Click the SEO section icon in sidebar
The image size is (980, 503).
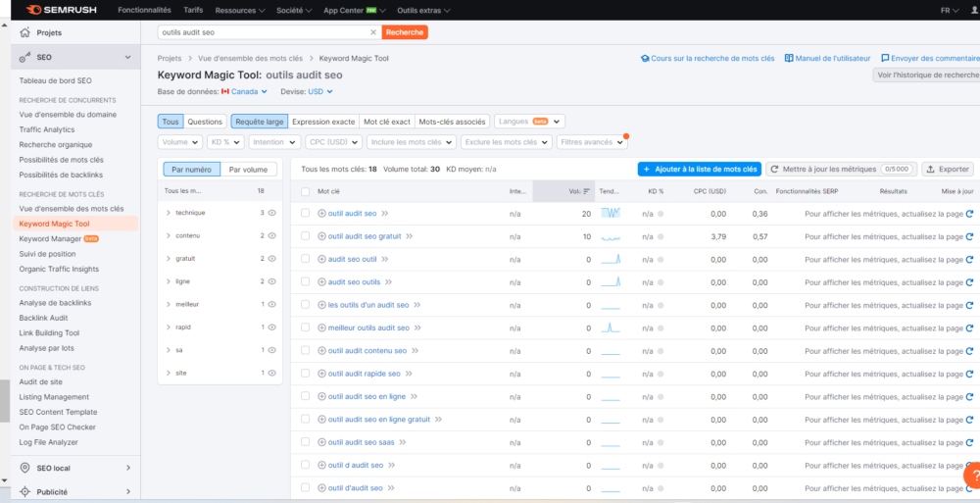pos(25,57)
